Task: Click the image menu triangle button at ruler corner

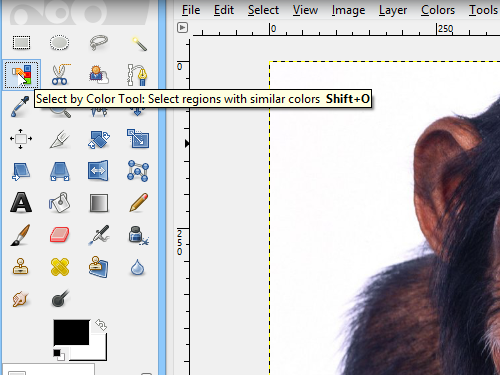Action: pyautogui.click(x=182, y=27)
